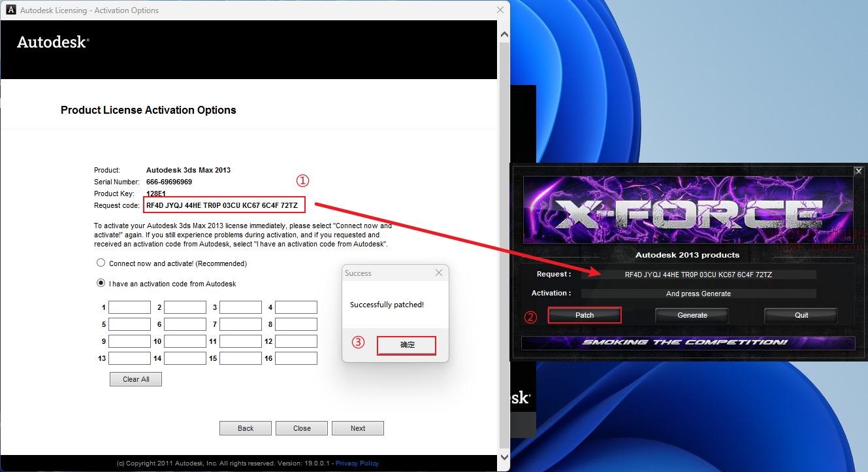This screenshot has width=868, height=472.
Task: Click the Autodesk Licensing title bar icon
Action: (x=10, y=10)
